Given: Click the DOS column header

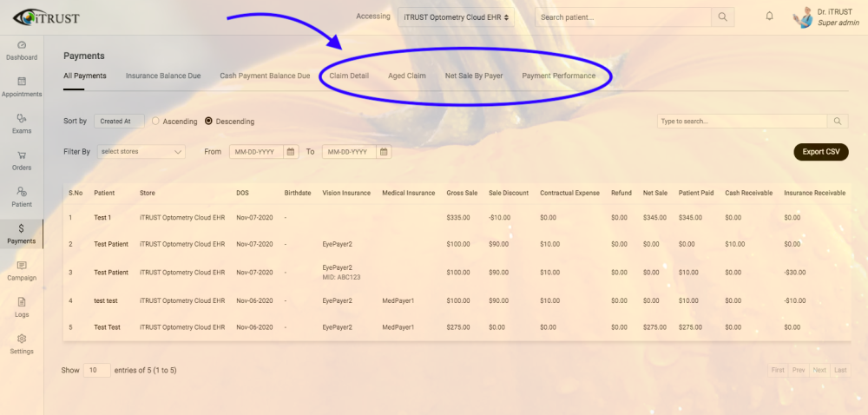Looking at the screenshot, I should 242,193.
